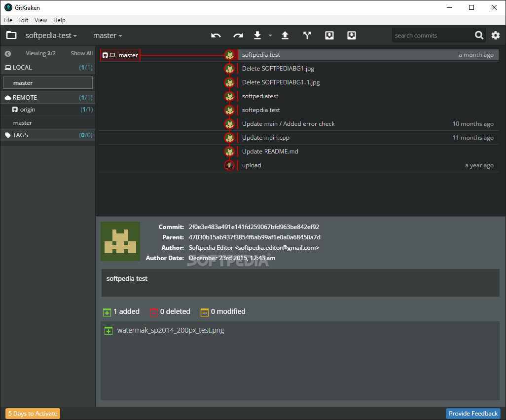This screenshot has height=420, width=506.
Task: Open the softpedia-test repository dropdown
Action: pos(51,36)
